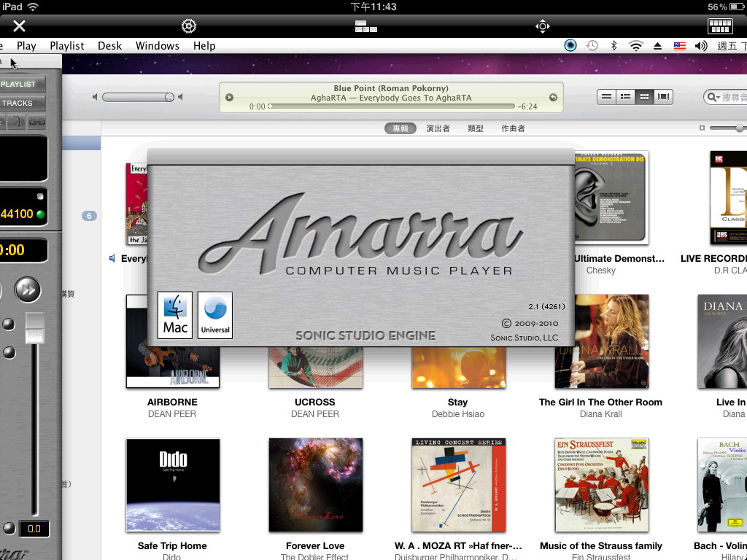Image resolution: width=747 pixels, height=560 pixels.
Task: Switch iTunes to grid view
Action: pyautogui.click(x=644, y=97)
